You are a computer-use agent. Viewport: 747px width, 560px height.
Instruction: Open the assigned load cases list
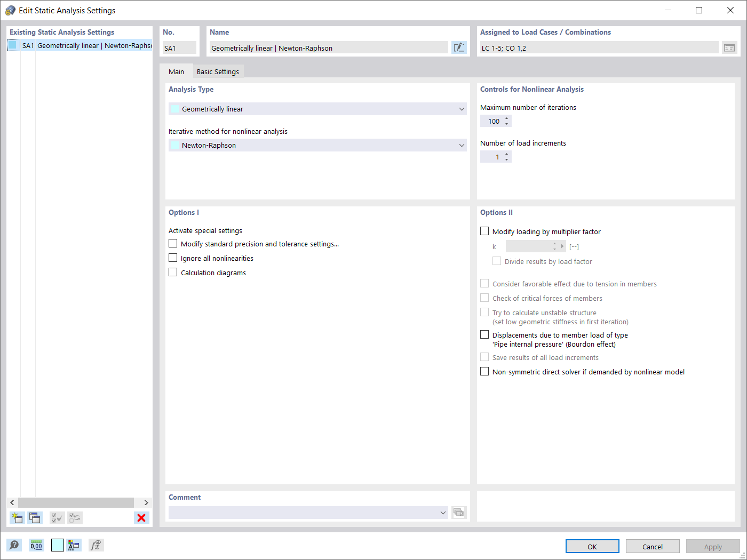pos(729,47)
